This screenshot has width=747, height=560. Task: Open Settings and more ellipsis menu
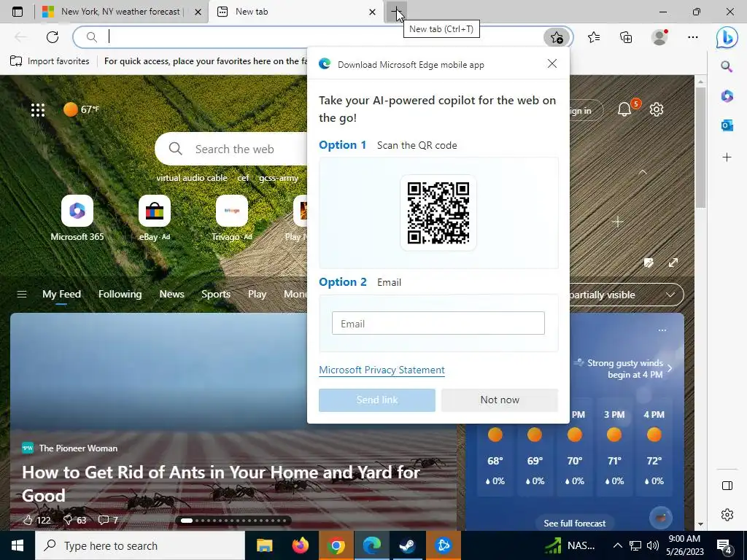click(x=693, y=37)
